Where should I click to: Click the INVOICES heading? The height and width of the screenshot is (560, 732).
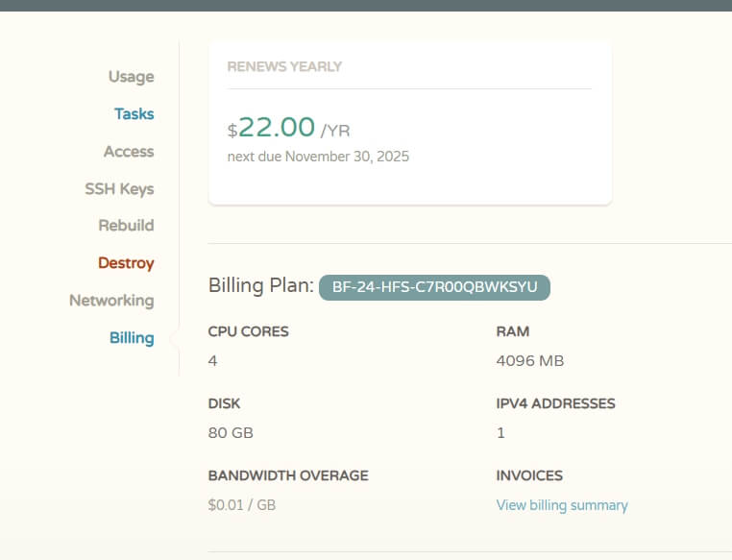pyautogui.click(x=529, y=475)
